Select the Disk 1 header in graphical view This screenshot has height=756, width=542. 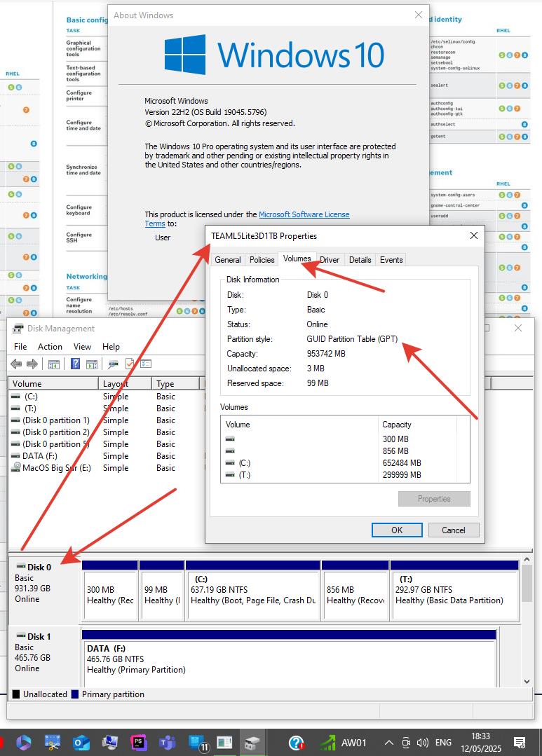click(x=44, y=656)
